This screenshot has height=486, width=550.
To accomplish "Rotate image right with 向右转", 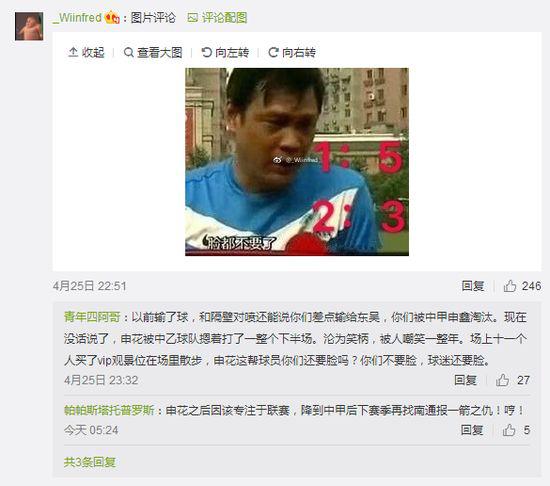I will (292, 53).
